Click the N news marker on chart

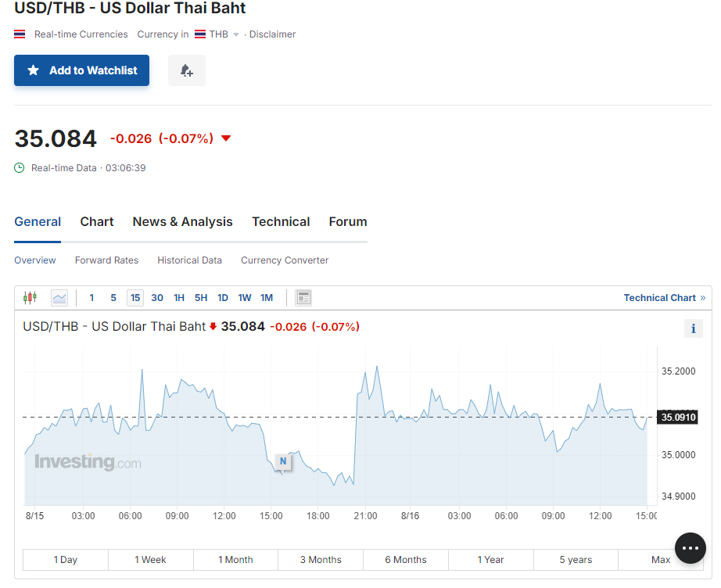(283, 462)
